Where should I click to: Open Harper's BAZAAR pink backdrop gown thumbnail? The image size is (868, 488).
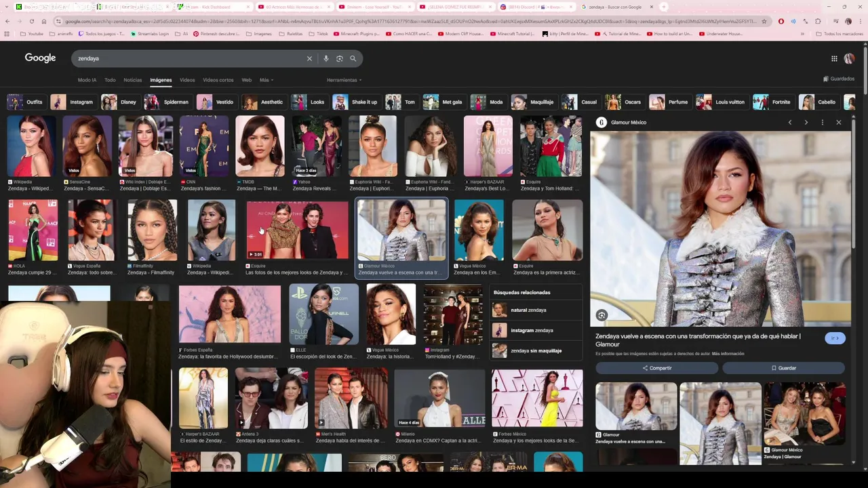488,146
